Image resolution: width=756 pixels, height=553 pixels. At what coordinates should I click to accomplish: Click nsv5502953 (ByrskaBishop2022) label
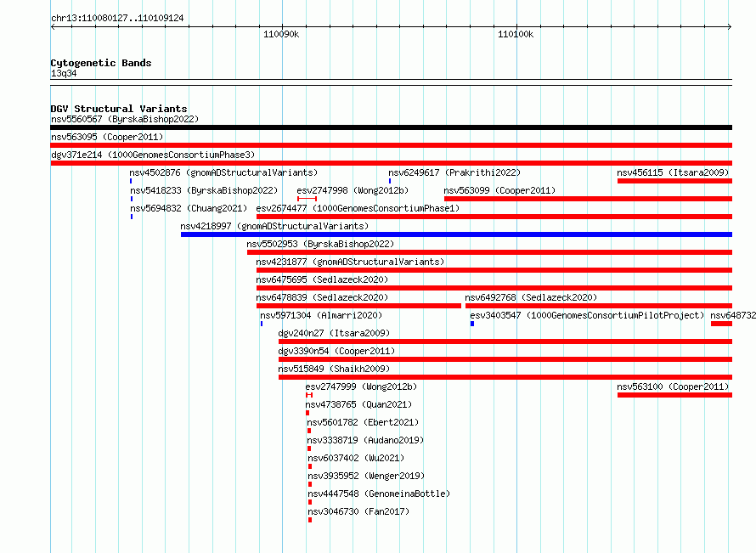tap(320, 244)
